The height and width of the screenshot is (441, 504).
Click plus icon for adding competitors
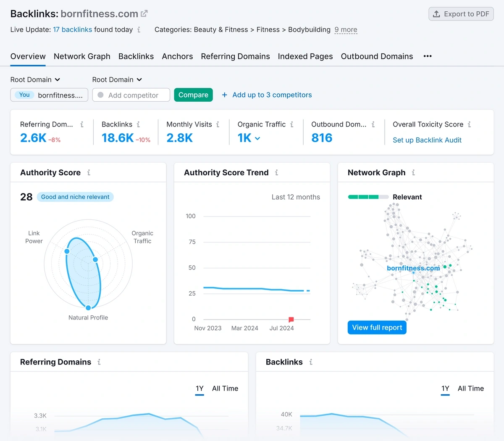tap(224, 95)
